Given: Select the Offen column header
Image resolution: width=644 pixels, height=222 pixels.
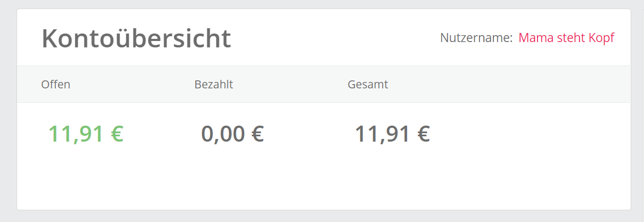Looking at the screenshot, I should point(56,84).
